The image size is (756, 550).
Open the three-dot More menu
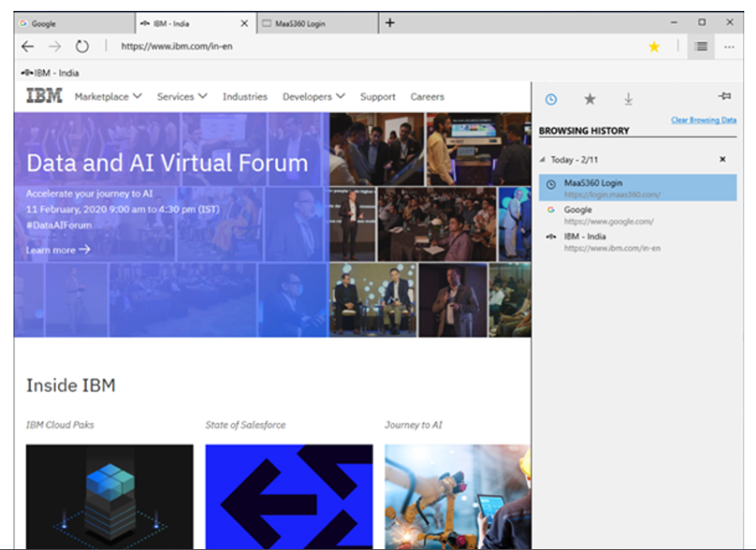click(729, 47)
